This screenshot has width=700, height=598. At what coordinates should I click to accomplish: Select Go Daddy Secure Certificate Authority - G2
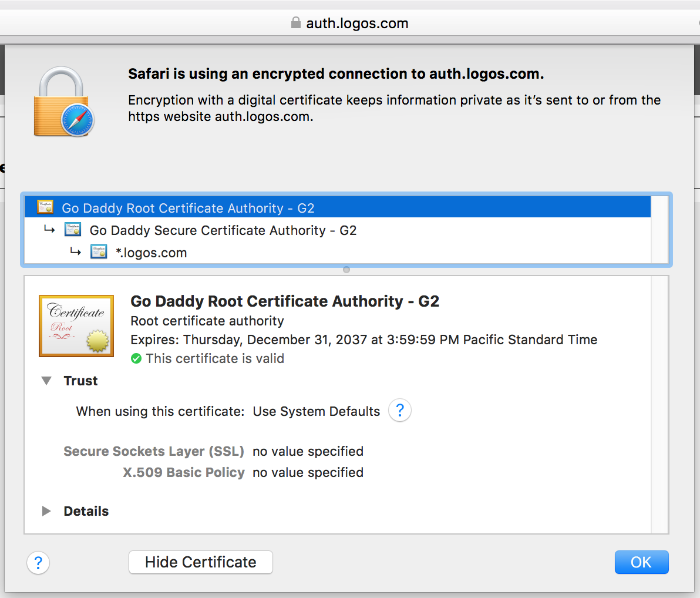(338, 230)
